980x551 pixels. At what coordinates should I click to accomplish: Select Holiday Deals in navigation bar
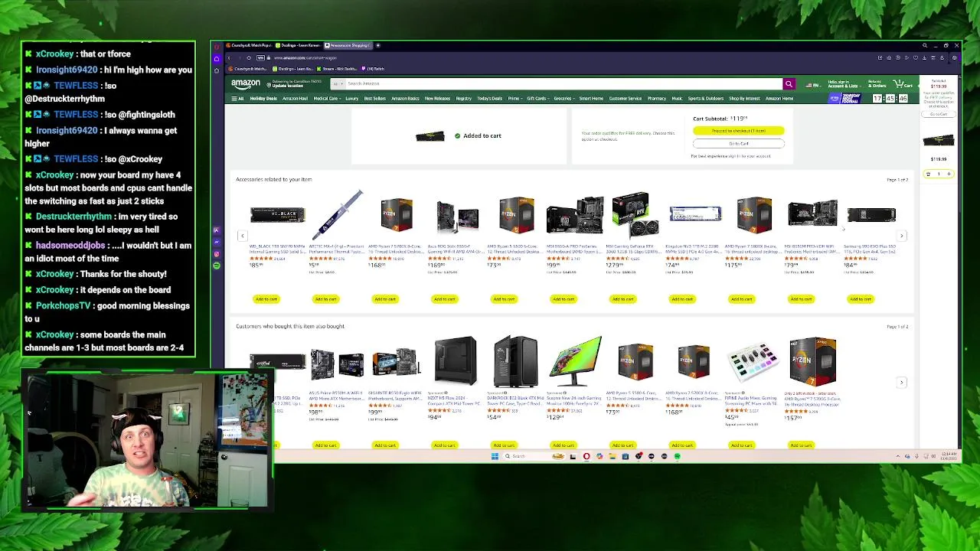coord(263,99)
